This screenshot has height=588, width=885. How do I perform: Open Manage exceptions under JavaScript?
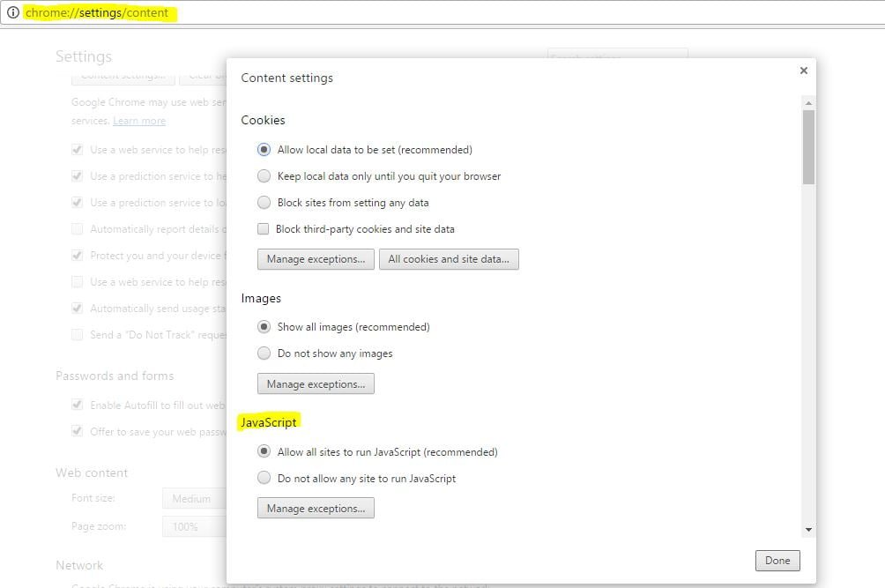coord(316,508)
